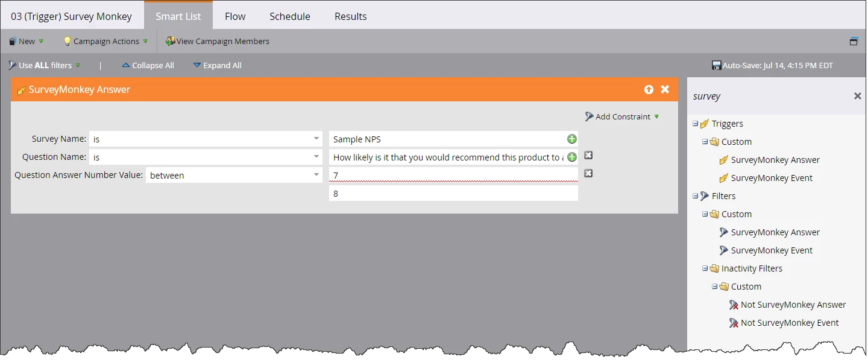Switch to the Flow tab
Image resolution: width=868 pixels, height=362 pixels.
(x=234, y=16)
